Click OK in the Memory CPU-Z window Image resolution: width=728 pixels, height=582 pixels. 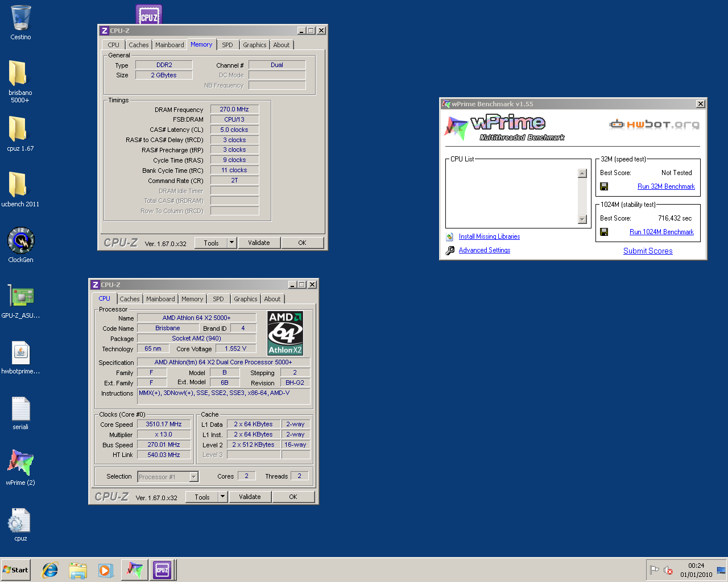302,243
